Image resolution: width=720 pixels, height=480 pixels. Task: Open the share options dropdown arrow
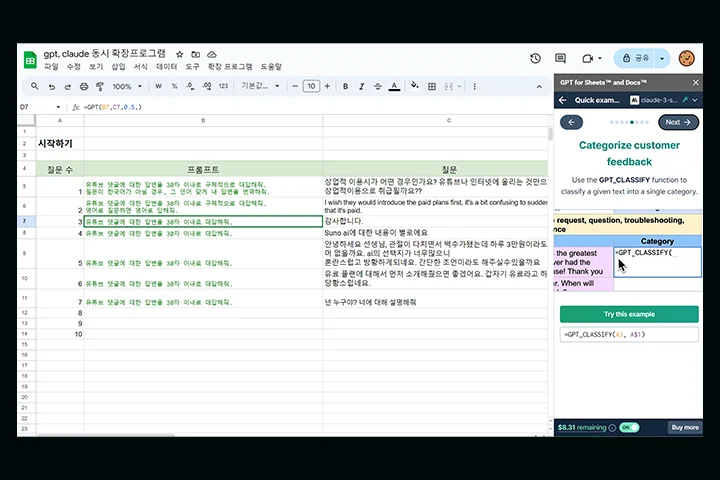[x=662, y=58]
